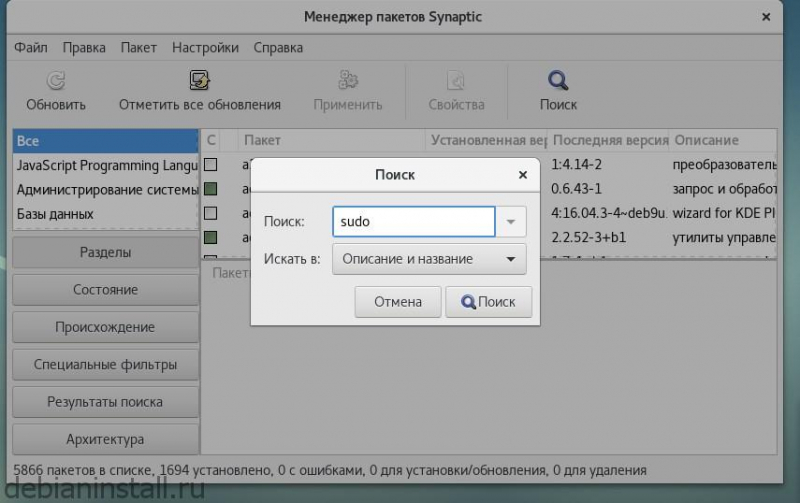Close the Поиск dialog with X
This screenshot has height=503, width=800.
pos(522,174)
